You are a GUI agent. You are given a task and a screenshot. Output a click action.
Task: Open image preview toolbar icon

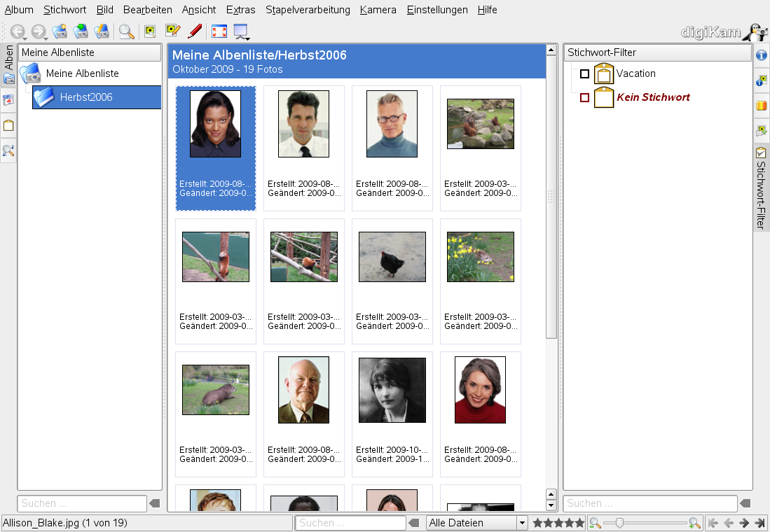[x=150, y=31]
